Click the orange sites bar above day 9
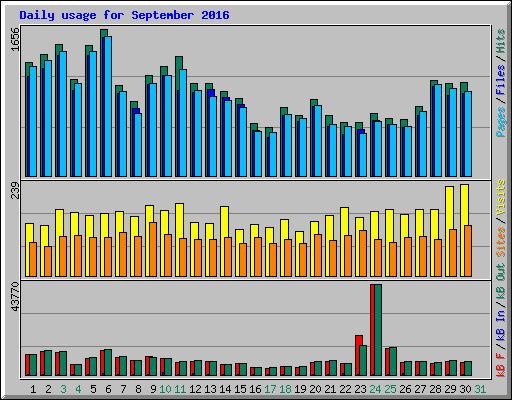 coord(153,249)
